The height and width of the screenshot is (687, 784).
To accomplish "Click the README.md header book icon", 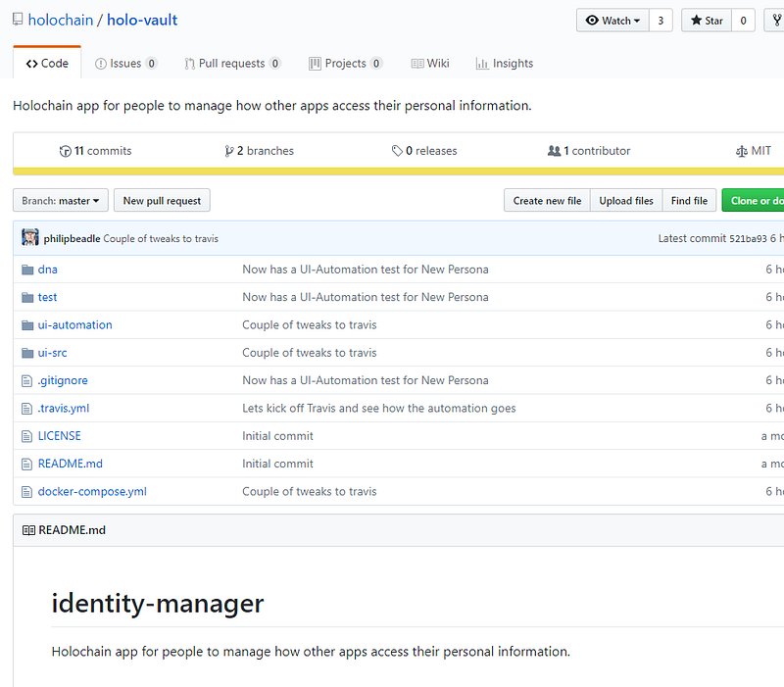I will 28,530.
